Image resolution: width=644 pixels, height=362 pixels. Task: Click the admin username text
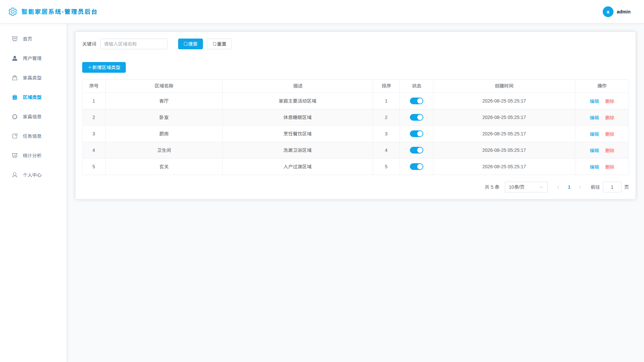coord(624,12)
